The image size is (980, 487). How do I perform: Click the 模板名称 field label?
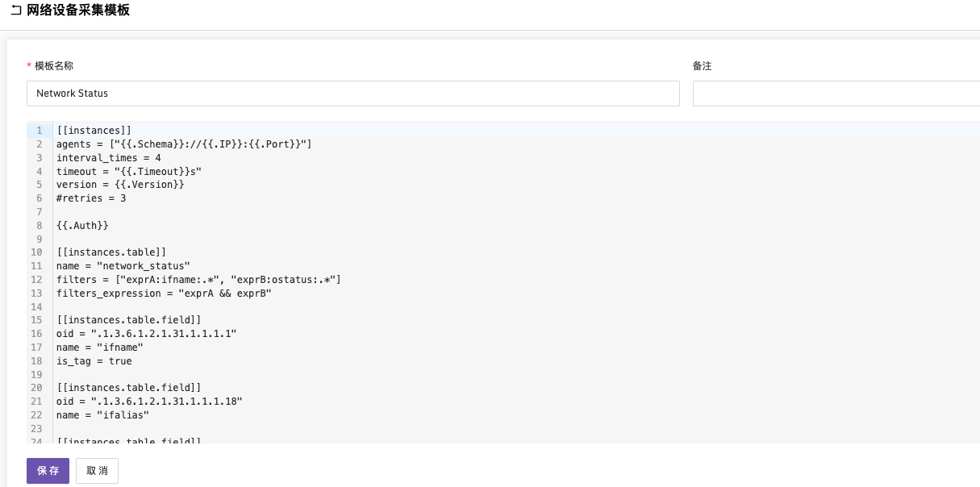[x=54, y=66]
